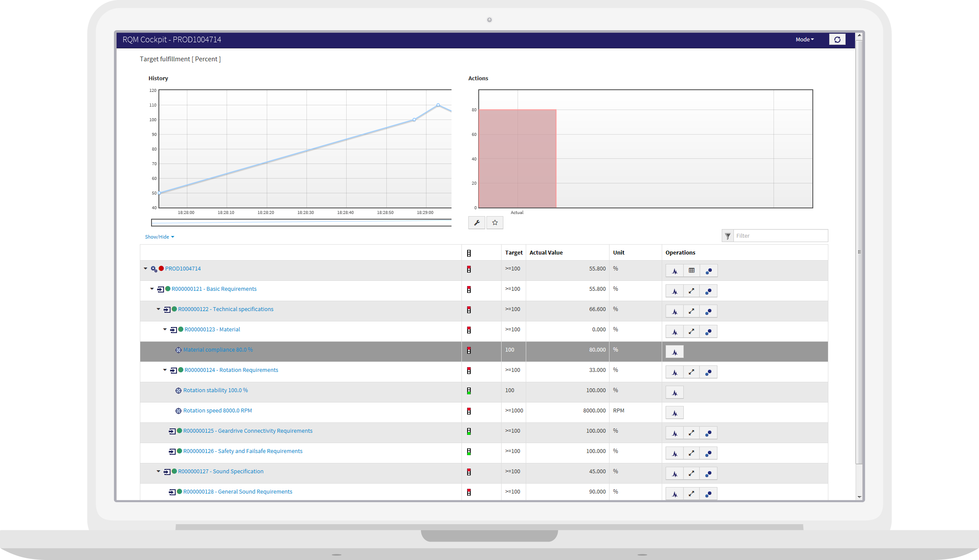Click the expand arrows icon for R000000122 Technical specifications
This screenshot has width=979, height=560.
(x=692, y=311)
